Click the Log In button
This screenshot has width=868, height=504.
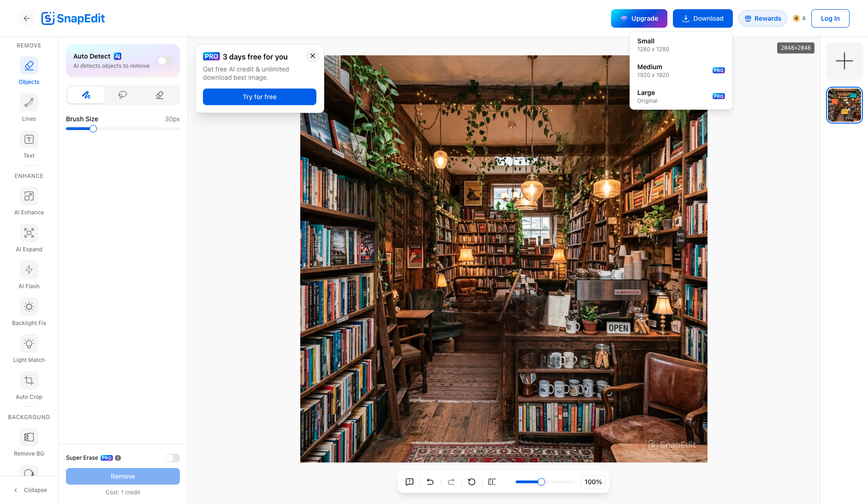click(x=830, y=18)
